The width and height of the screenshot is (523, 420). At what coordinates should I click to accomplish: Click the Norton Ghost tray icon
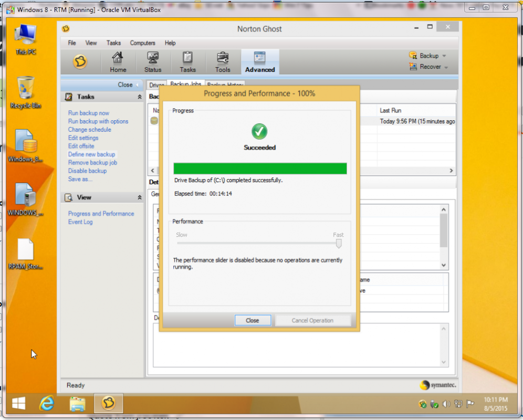click(x=423, y=404)
